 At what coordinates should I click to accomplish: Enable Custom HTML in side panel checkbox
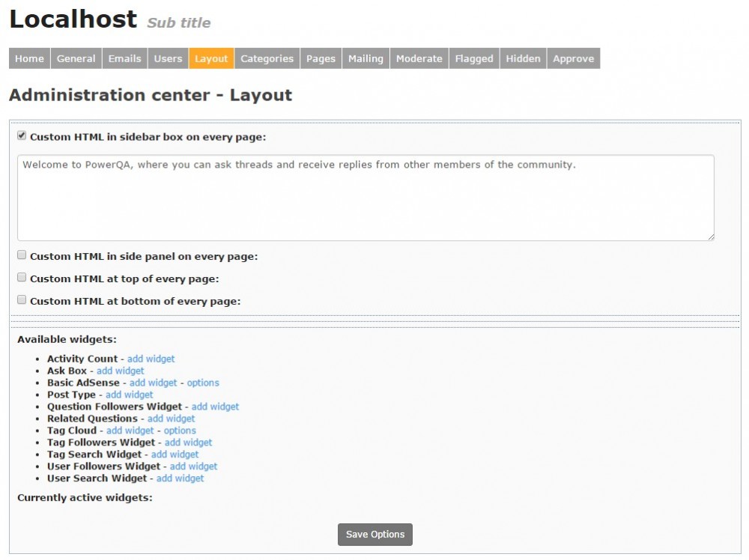tap(22, 255)
